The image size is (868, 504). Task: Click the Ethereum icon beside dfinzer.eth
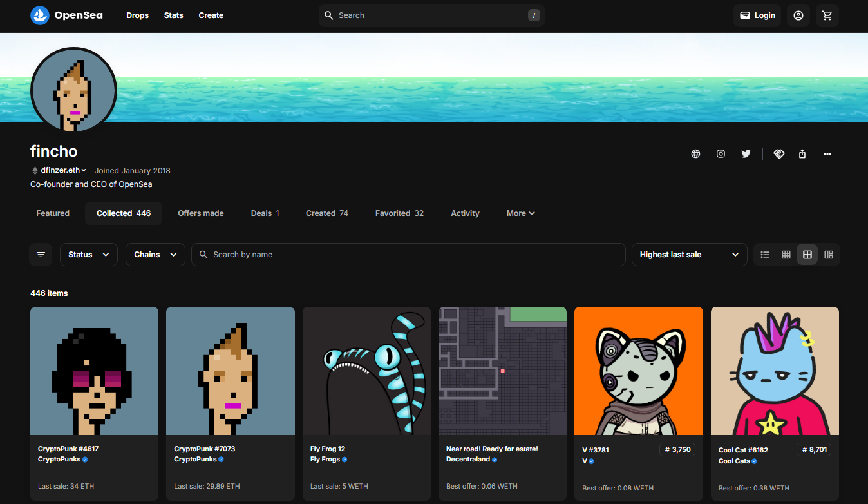(35, 171)
